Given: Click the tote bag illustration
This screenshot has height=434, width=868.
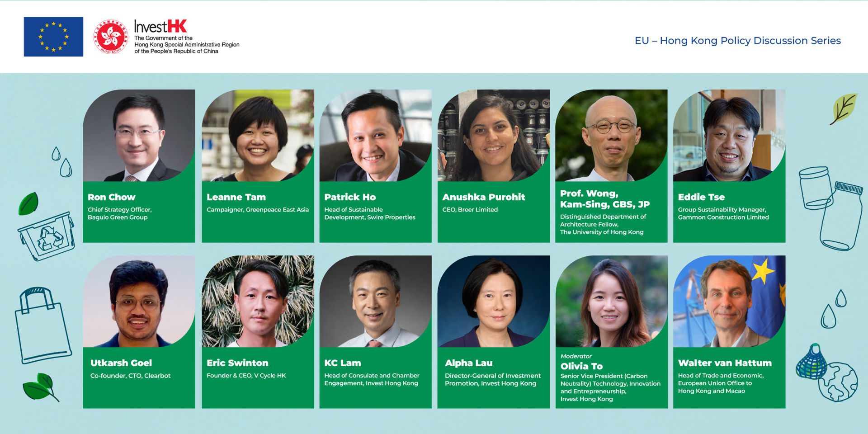Looking at the screenshot, I should [x=42, y=325].
